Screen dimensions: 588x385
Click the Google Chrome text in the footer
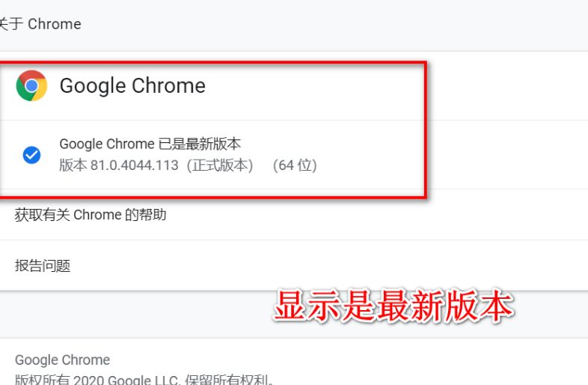pos(62,360)
